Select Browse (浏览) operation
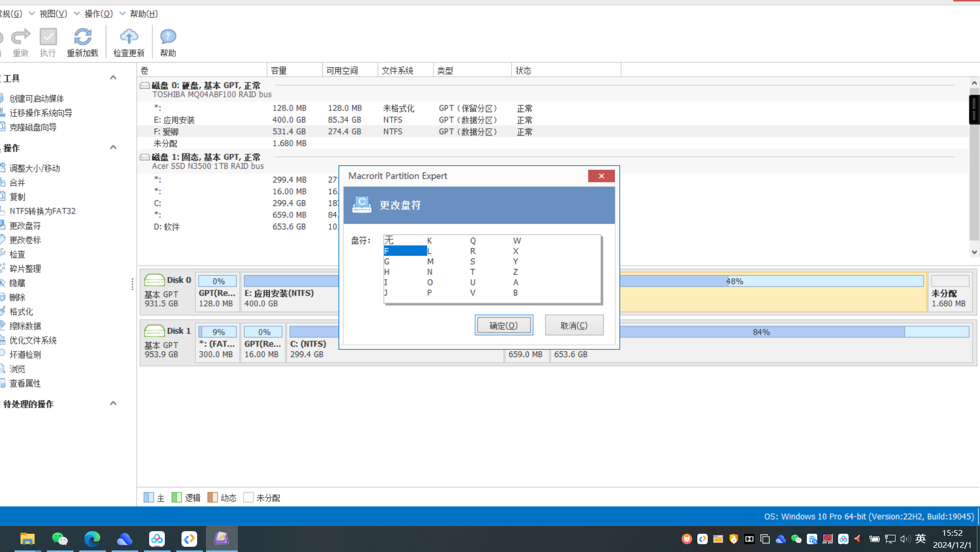Image resolution: width=980 pixels, height=552 pixels. [x=17, y=369]
